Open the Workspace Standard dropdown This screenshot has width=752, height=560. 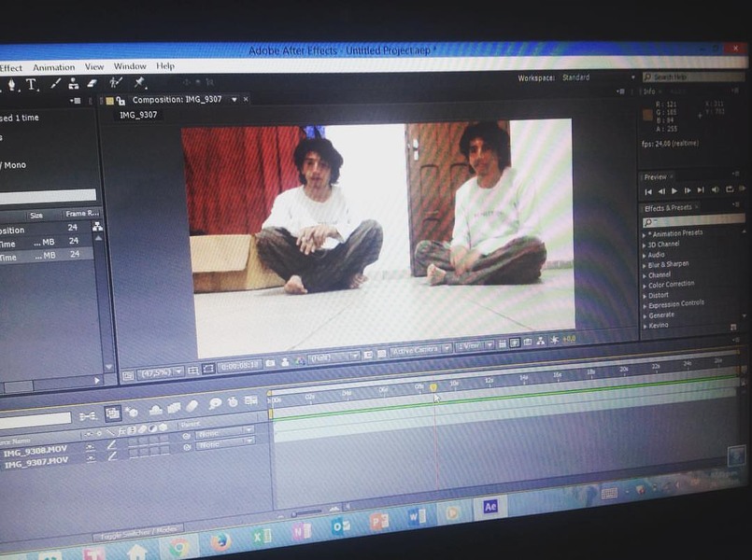point(599,77)
